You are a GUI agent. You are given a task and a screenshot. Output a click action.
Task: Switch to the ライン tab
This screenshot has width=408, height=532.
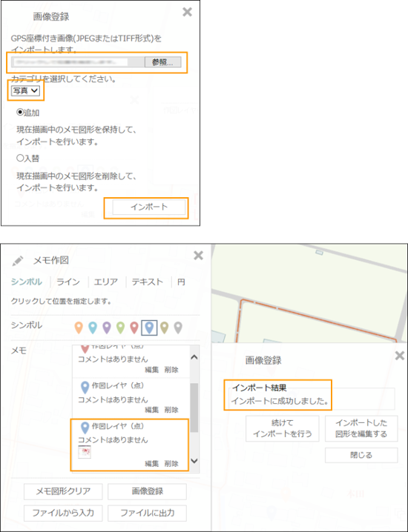click(68, 282)
